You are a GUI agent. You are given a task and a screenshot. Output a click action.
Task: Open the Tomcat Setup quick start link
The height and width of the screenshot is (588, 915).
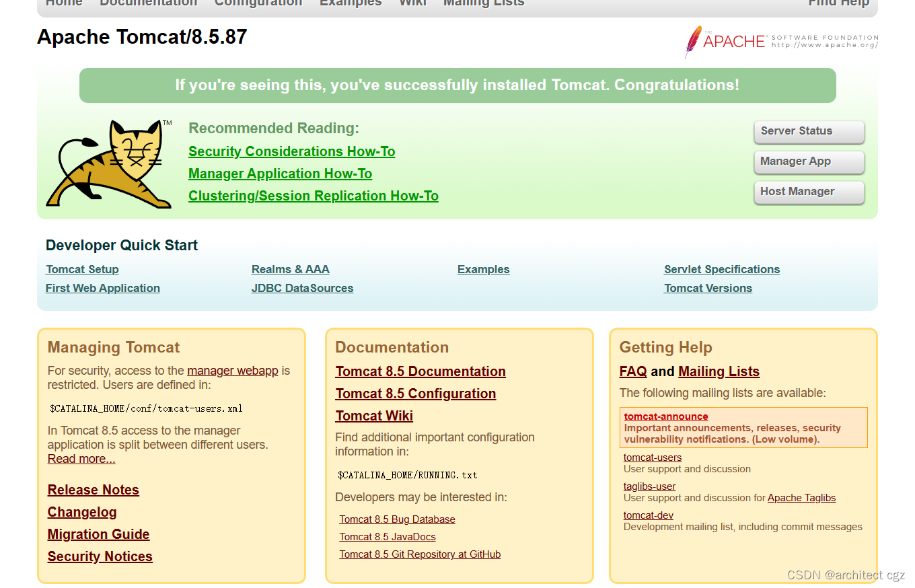pos(82,269)
